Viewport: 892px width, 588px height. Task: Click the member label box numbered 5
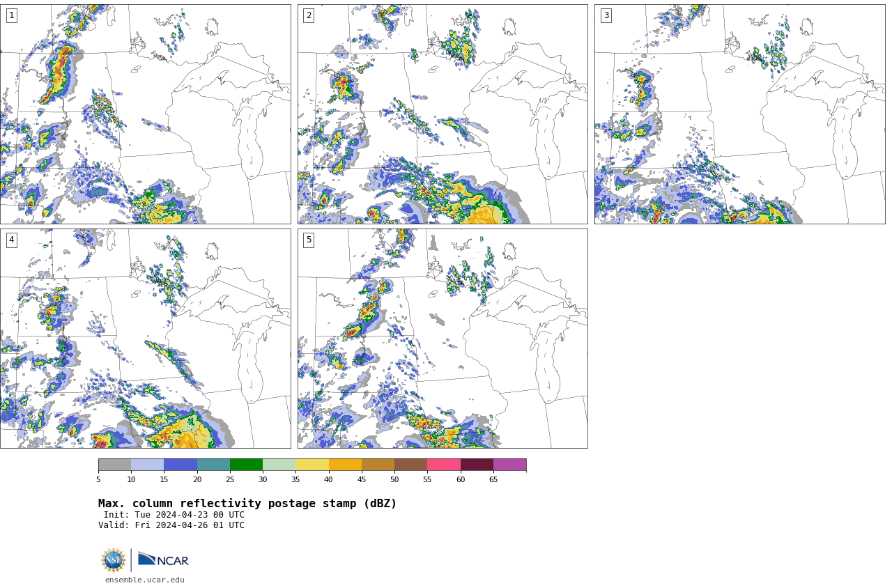[x=309, y=240]
